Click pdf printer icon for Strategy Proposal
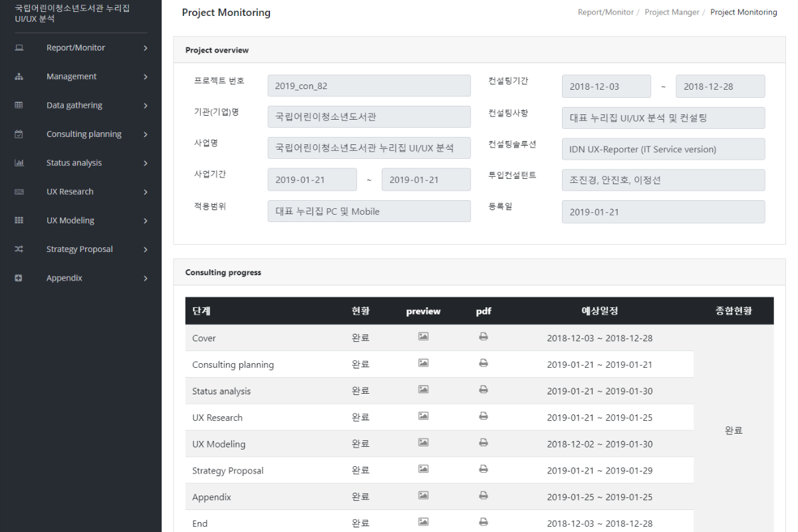The height and width of the screenshot is (532, 798). coord(483,469)
